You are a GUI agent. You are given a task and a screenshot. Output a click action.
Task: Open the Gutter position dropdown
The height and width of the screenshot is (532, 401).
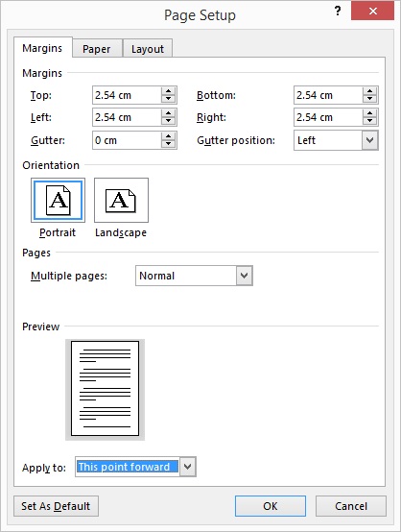pyautogui.click(x=369, y=140)
